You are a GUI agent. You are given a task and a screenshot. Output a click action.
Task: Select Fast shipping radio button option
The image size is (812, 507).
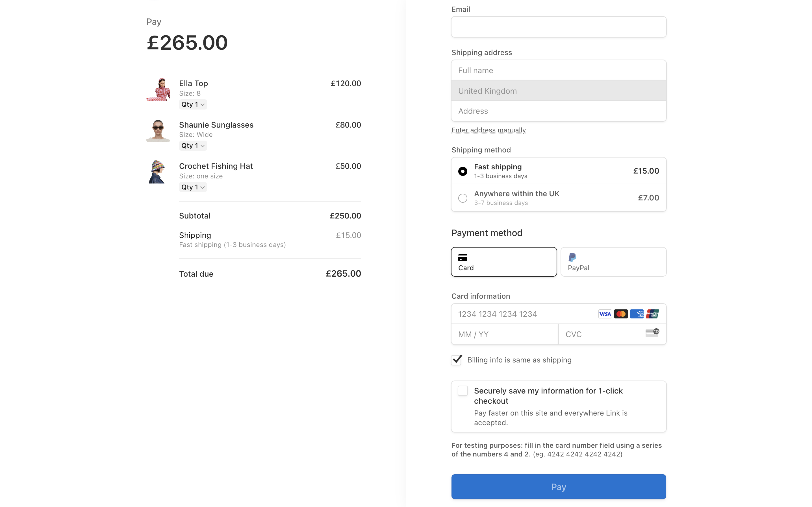click(463, 171)
